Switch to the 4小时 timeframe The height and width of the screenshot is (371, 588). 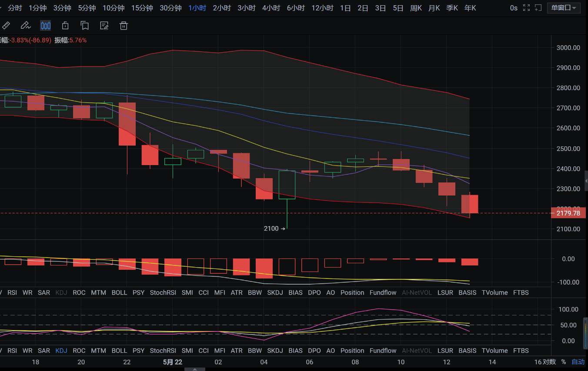271,8
